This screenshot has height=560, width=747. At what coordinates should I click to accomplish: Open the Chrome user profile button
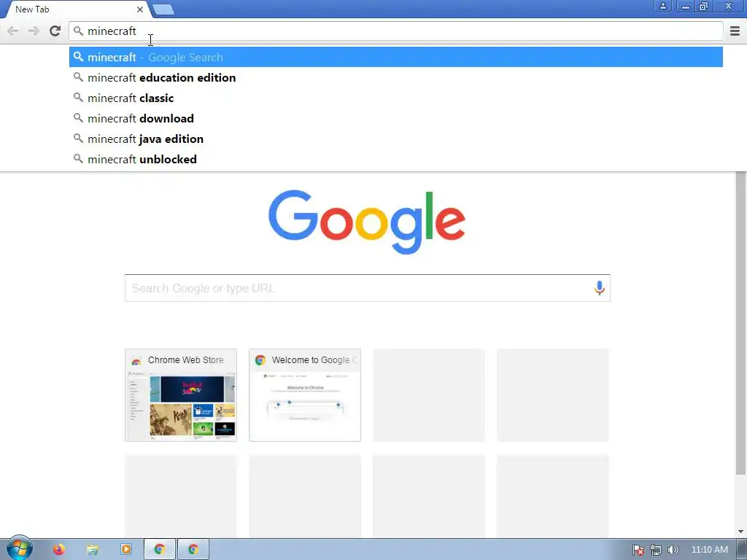pyautogui.click(x=662, y=6)
